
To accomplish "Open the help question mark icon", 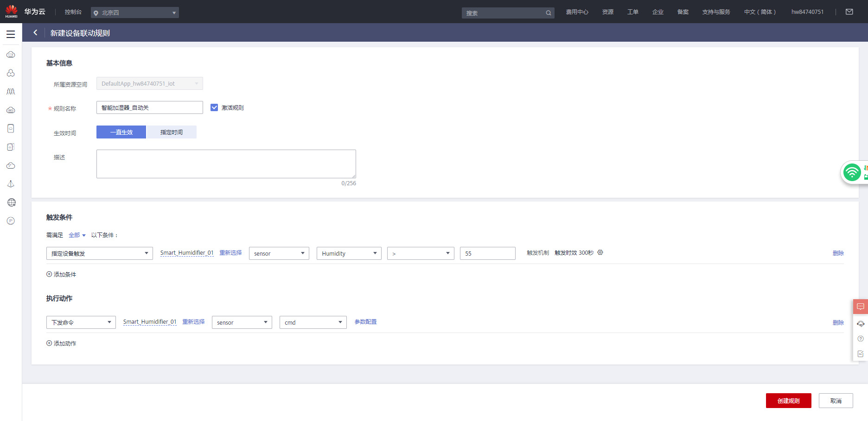I will [x=861, y=339].
